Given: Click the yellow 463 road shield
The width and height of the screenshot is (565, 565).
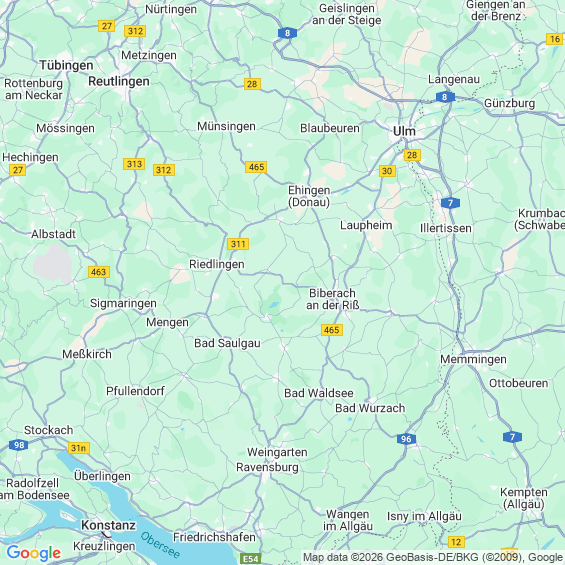Looking at the screenshot, I should point(99,272).
